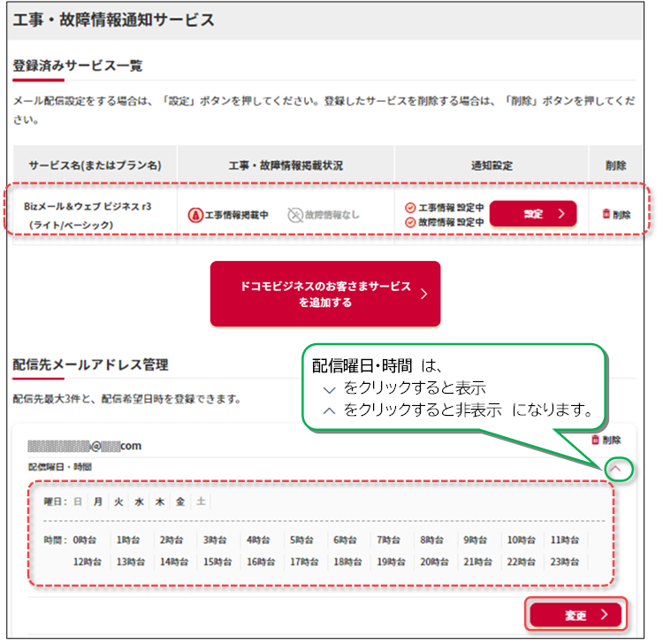Screen dimensions: 663x644
Task: Click the 登録済みサービス一覧 heading
Action: click(78, 66)
